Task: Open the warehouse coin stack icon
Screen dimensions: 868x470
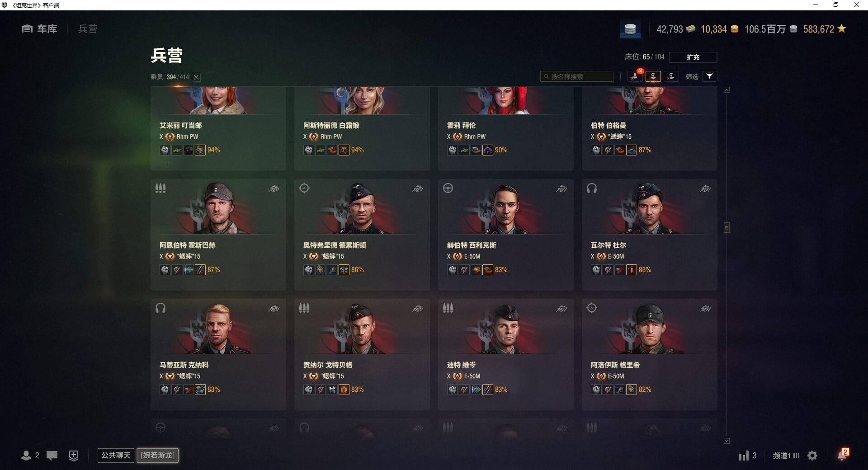Action: coord(630,29)
